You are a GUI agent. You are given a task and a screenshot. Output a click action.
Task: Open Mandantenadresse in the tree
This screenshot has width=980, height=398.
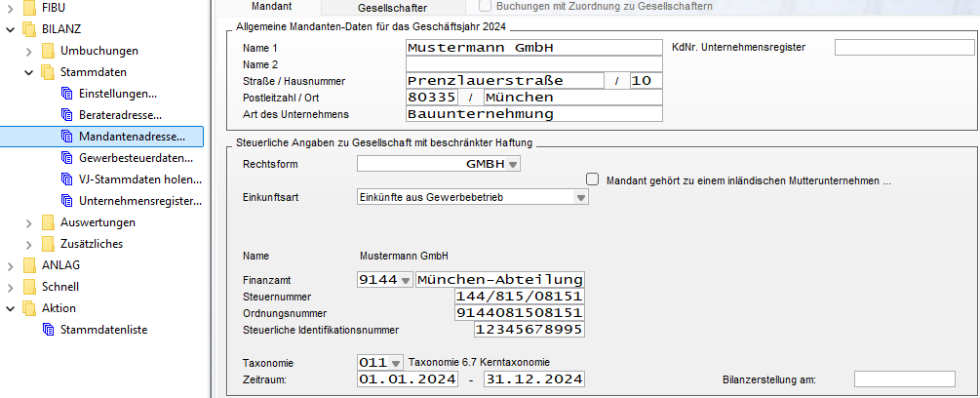pyautogui.click(x=139, y=137)
